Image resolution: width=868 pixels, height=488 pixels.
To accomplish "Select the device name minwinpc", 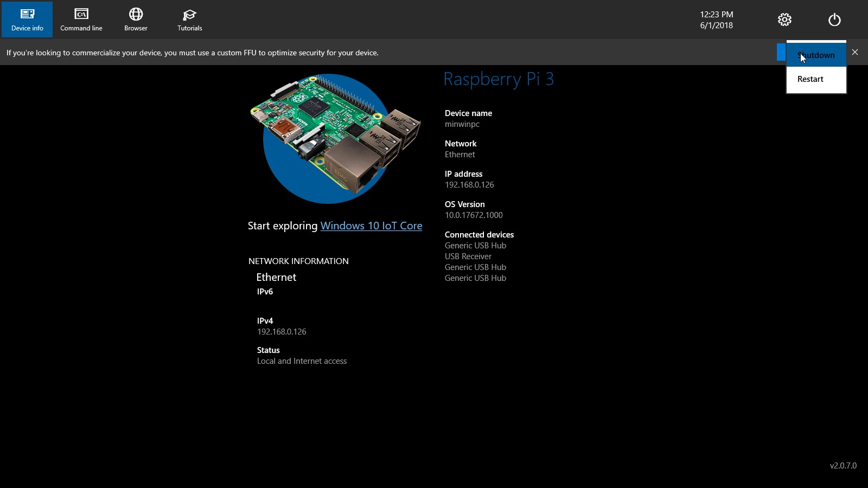I will 462,124.
